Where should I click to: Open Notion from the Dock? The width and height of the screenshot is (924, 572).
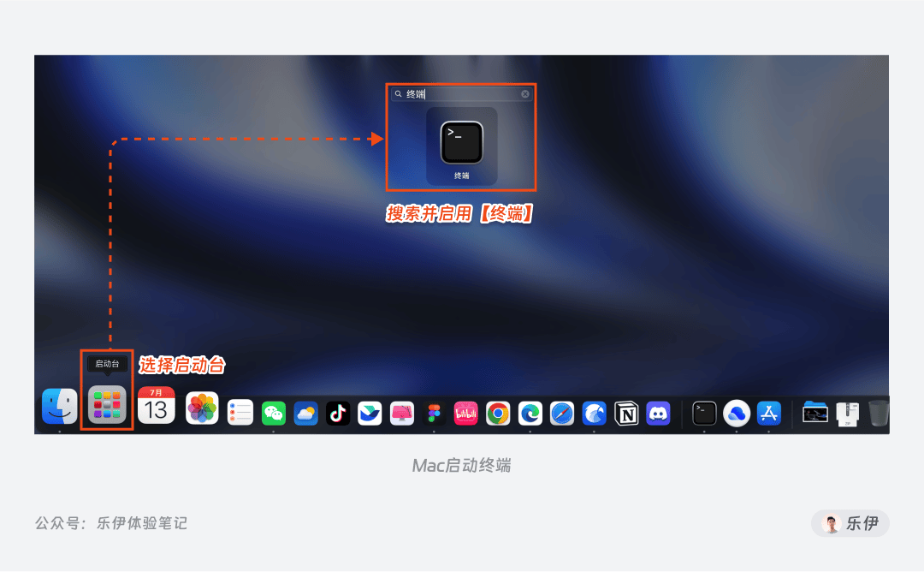(626, 414)
